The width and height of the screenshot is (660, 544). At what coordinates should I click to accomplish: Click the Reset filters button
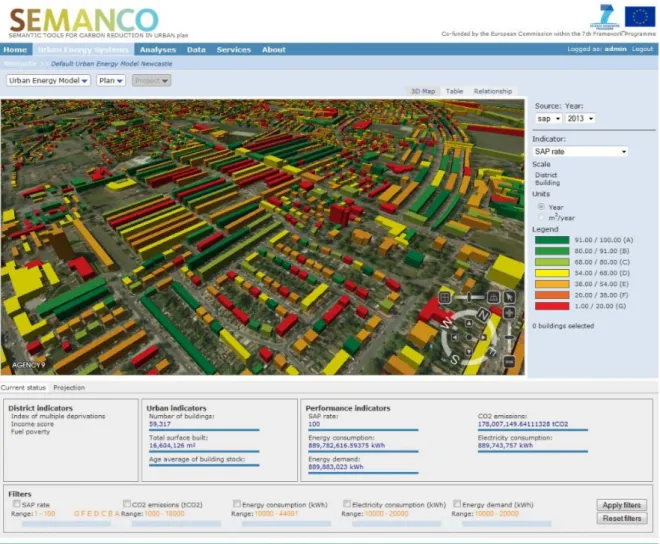coord(622,518)
